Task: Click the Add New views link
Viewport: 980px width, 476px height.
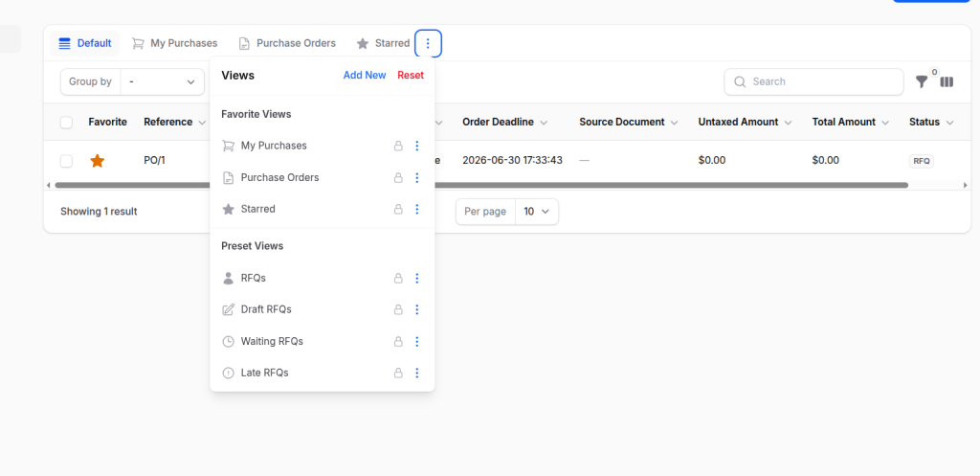Action: [x=365, y=75]
